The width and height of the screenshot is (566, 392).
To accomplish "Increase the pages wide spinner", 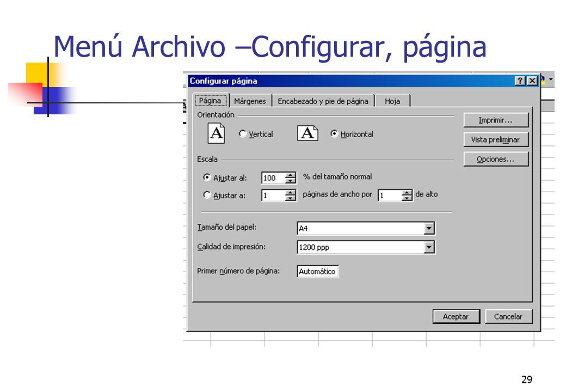I will tap(290, 192).
